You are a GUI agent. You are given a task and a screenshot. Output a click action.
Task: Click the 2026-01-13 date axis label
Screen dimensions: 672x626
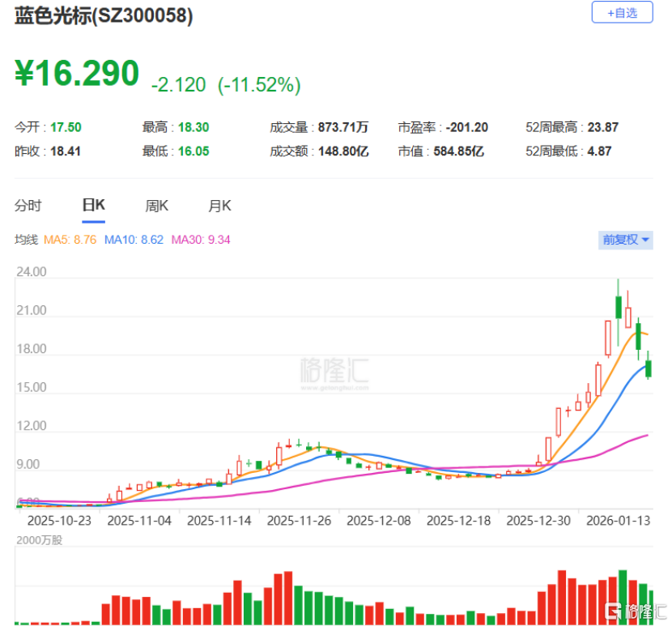point(615,521)
